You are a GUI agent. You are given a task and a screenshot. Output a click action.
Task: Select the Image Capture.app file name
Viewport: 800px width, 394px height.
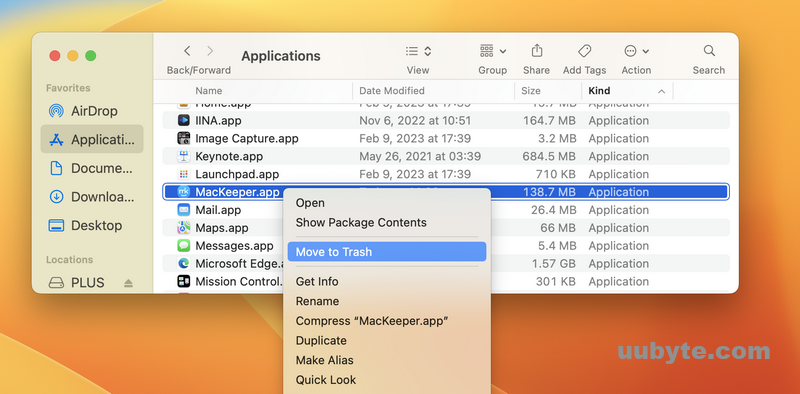pos(247,138)
